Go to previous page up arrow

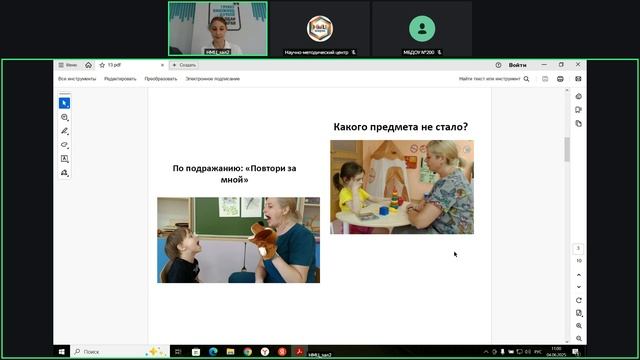[579, 275]
